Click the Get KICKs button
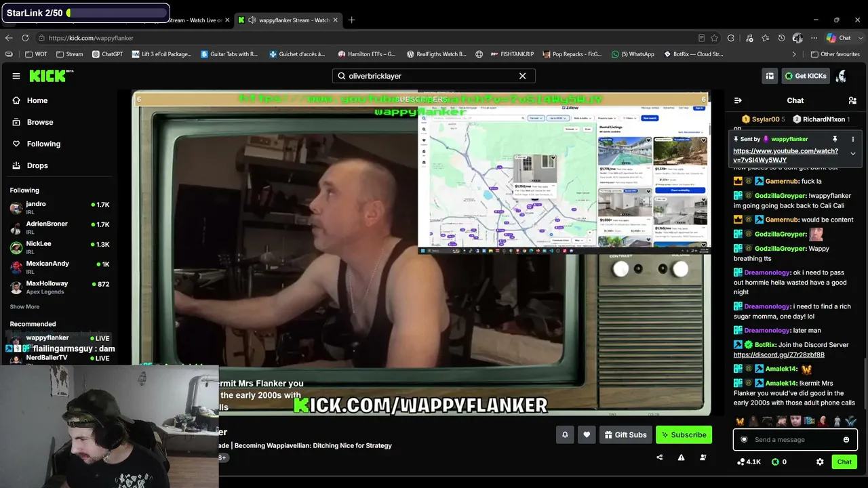 coord(806,76)
